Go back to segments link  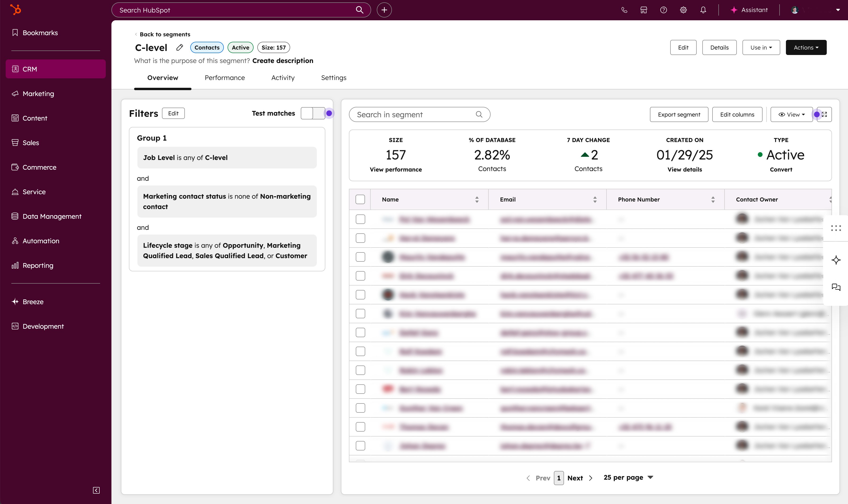(165, 34)
